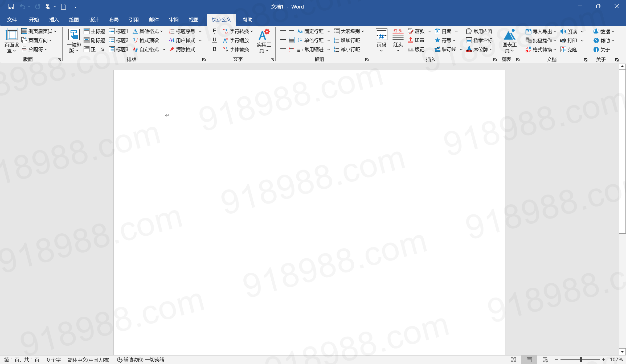
Task: Open the 标题序号 heading numbering dropdown
Action: (186, 31)
